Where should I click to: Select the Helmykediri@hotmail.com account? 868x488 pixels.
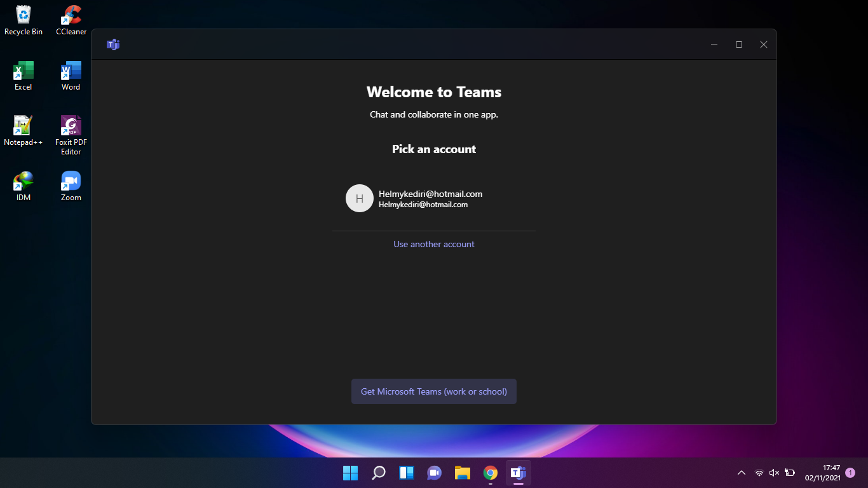[x=434, y=198]
